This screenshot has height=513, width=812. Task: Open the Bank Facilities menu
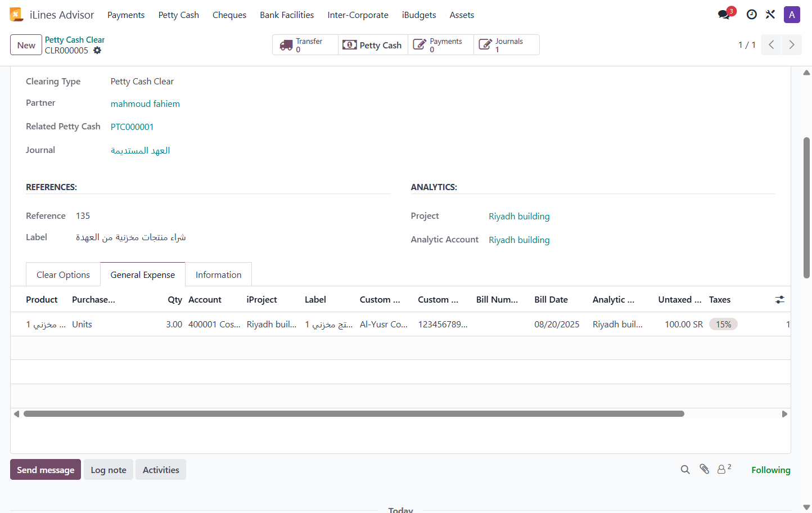287,15
